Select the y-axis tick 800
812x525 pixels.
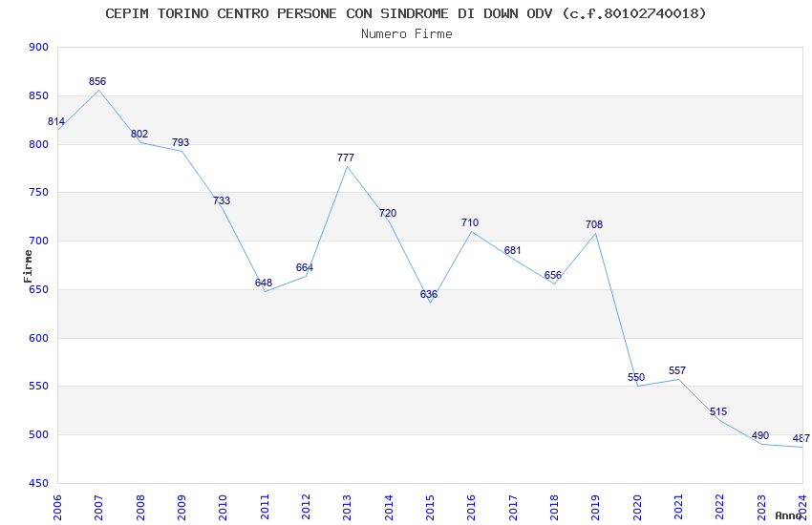click(39, 144)
